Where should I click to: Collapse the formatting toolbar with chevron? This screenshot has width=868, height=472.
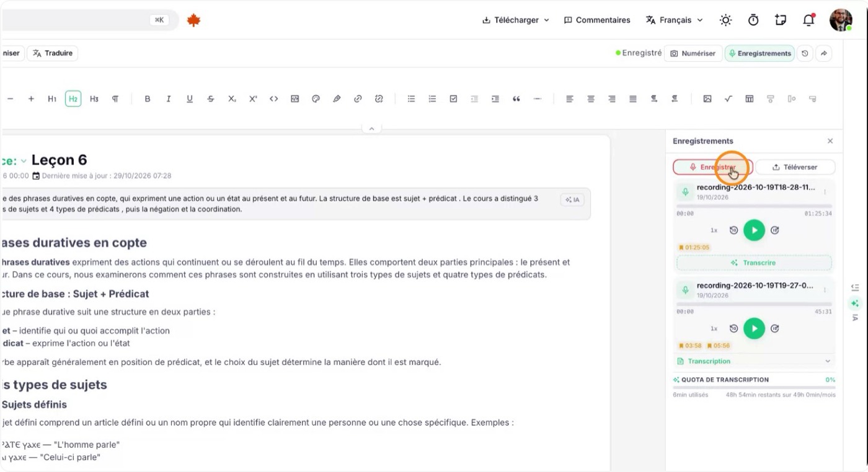371,129
